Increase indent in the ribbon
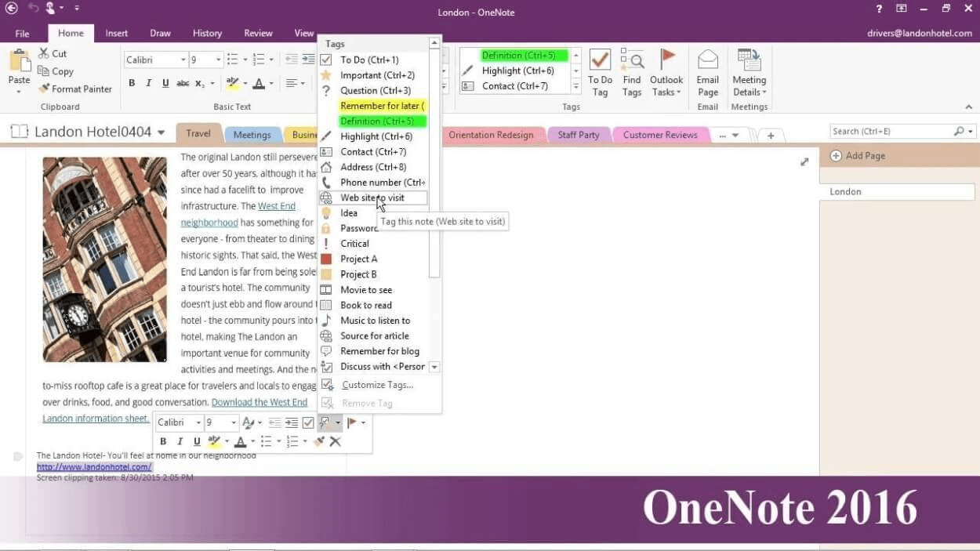980x551 pixels. pyautogui.click(x=307, y=60)
